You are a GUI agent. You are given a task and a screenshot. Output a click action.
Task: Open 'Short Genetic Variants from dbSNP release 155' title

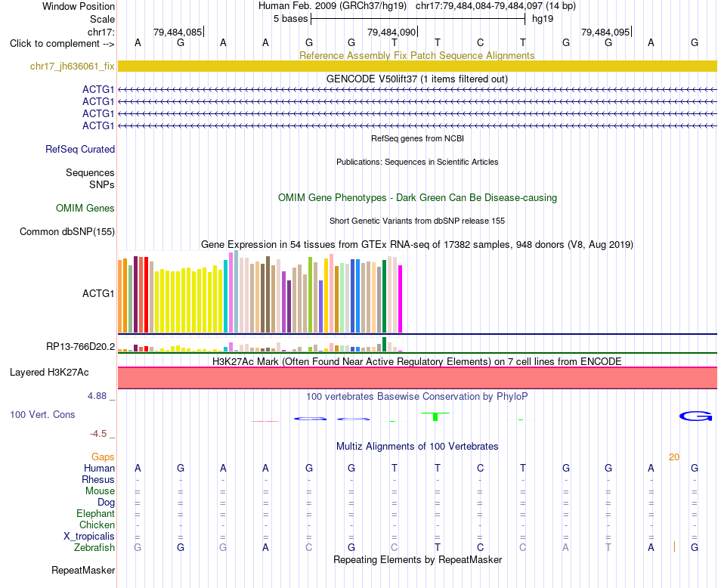[x=417, y=221]
